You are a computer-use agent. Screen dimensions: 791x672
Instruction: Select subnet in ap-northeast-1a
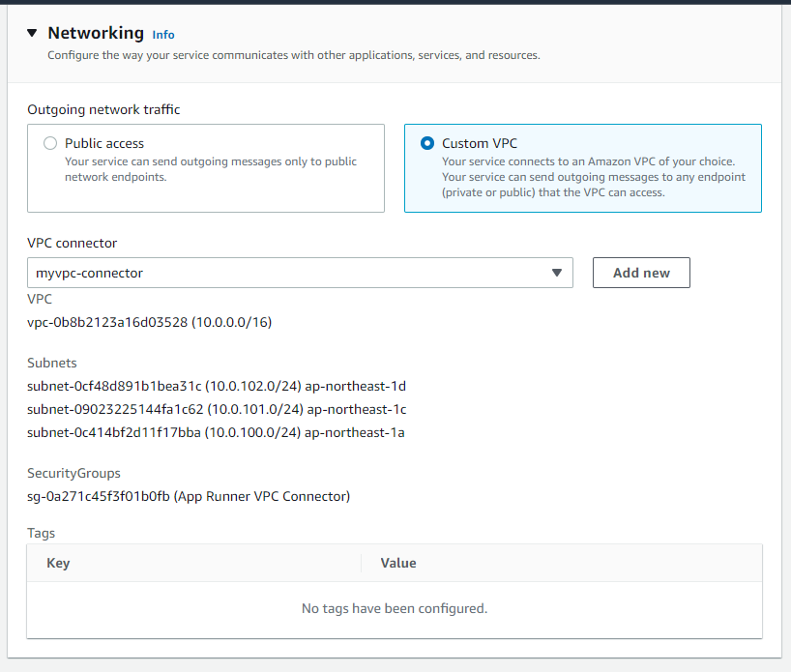(217, 432)
